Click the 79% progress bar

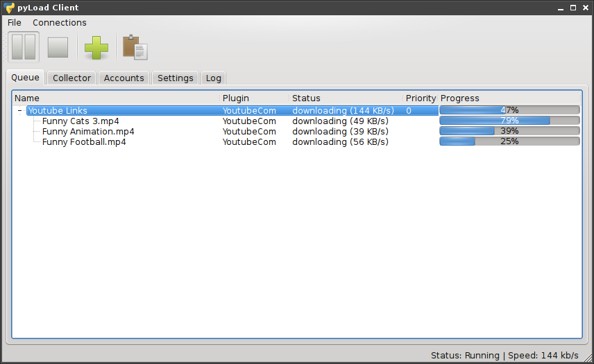point(509,121)
